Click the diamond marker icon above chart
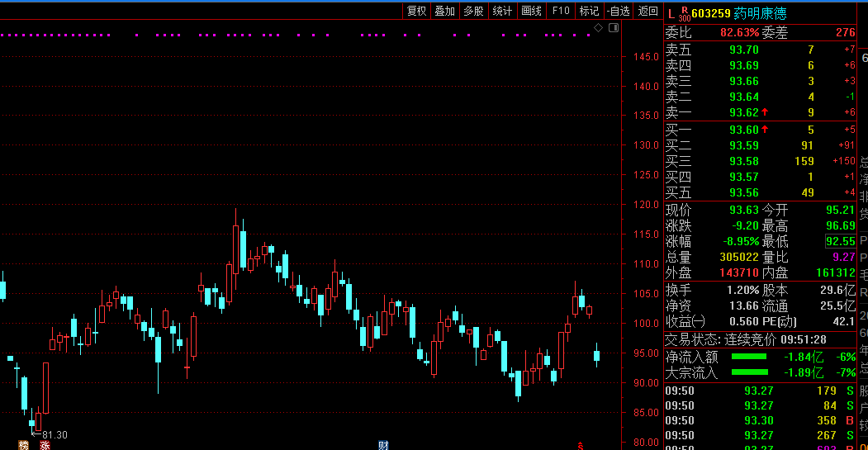Viewport: 868px width, 450px height. click(x=599, y=28)
